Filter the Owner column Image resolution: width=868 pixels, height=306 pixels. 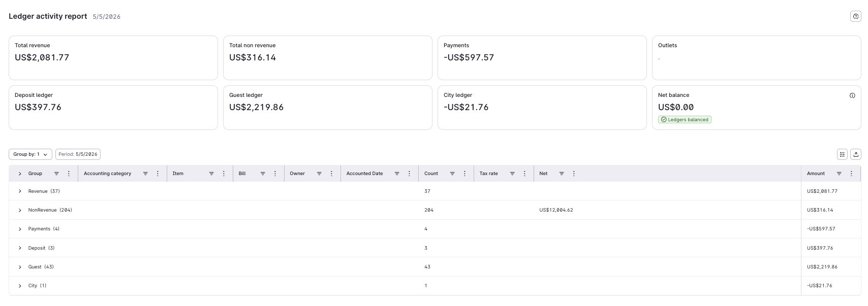coord(319,174)
